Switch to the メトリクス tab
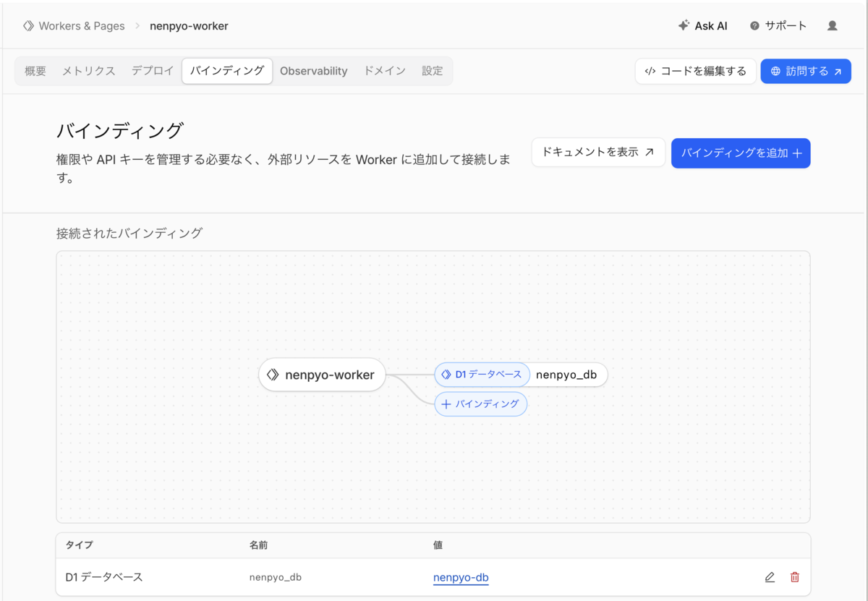Screen dimensions: 868x601 click(88, 71)
